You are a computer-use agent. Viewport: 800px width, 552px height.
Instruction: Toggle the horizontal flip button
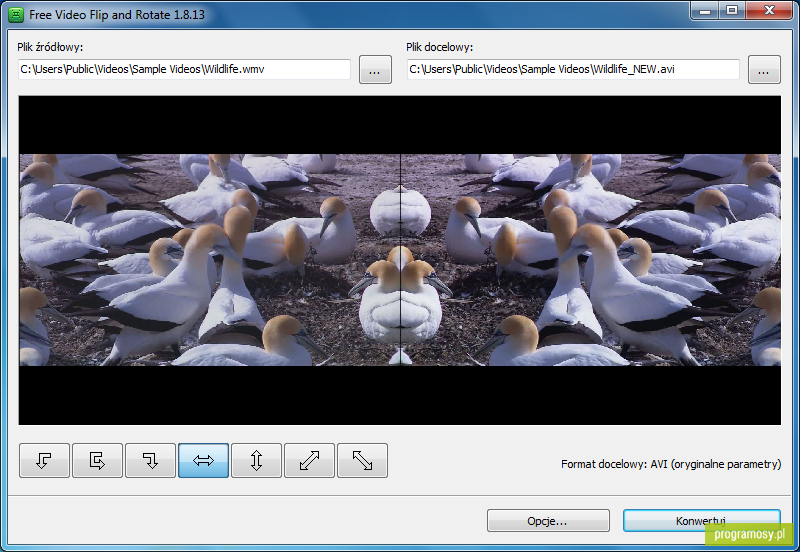click(204, 461)
